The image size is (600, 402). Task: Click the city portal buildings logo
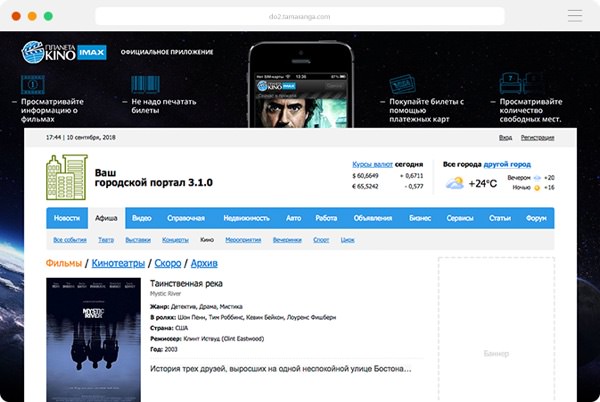tap(67, 177)
